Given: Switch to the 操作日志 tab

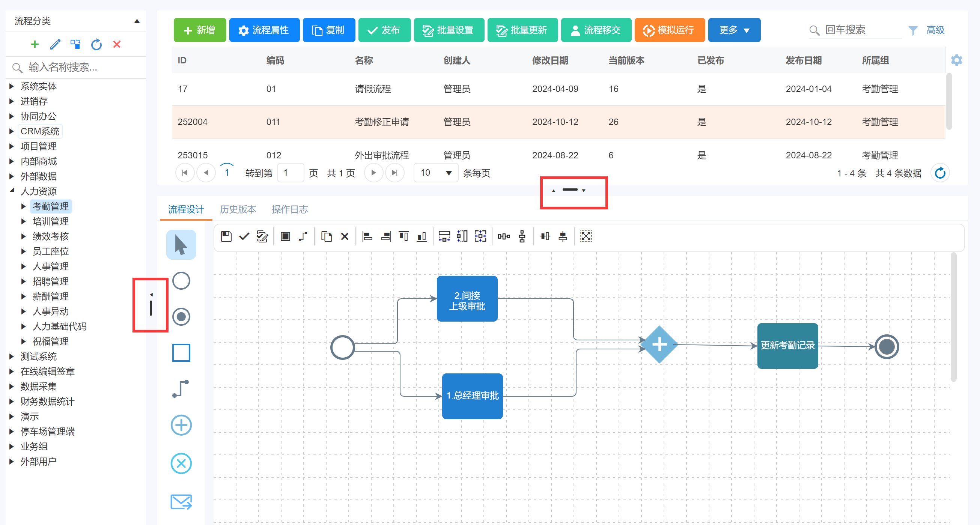Looking at the screenshot, I should click(289, 209).
